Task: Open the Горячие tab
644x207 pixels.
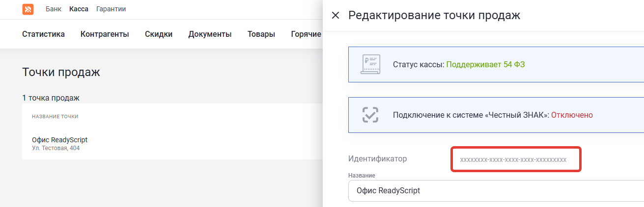Action: pyautogui.click(x=306, y=34)
